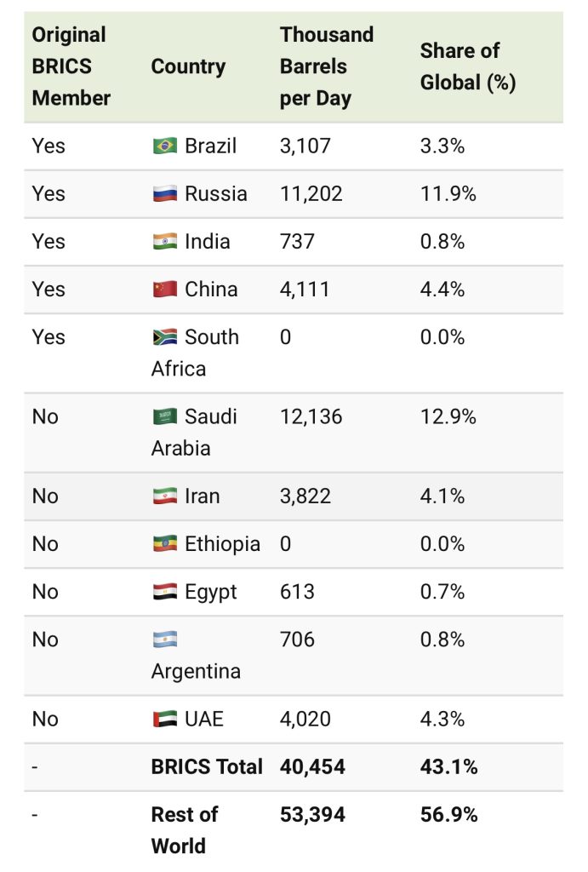Click the Saudi Arabia flag icon
This screenshot has width=588, height=872.
164,417
